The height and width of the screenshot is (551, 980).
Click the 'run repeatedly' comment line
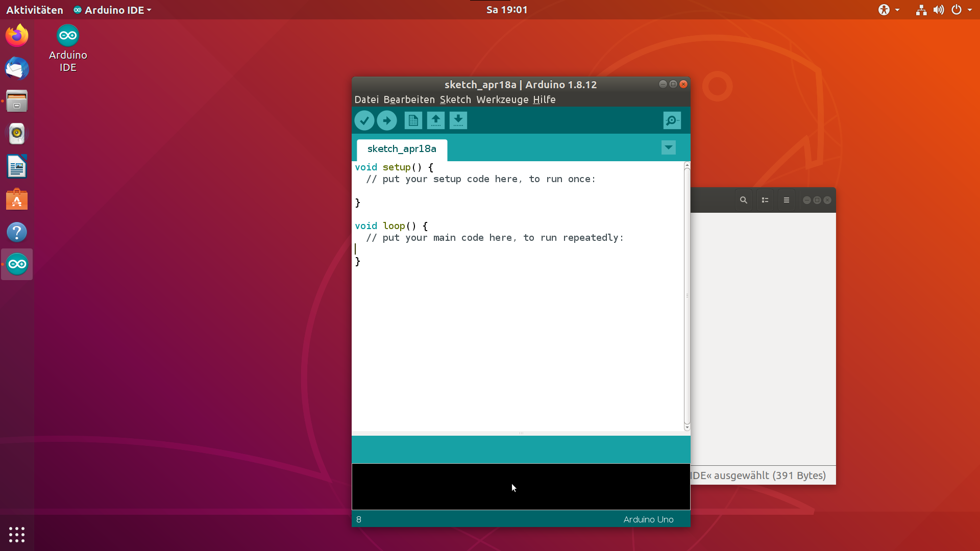[x=495, y=238]
